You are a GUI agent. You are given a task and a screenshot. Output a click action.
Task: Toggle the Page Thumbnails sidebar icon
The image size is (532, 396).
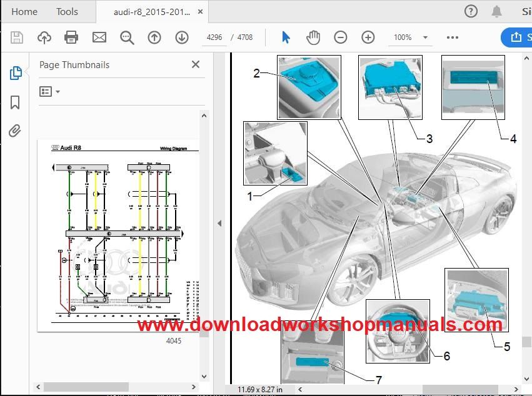16,73
